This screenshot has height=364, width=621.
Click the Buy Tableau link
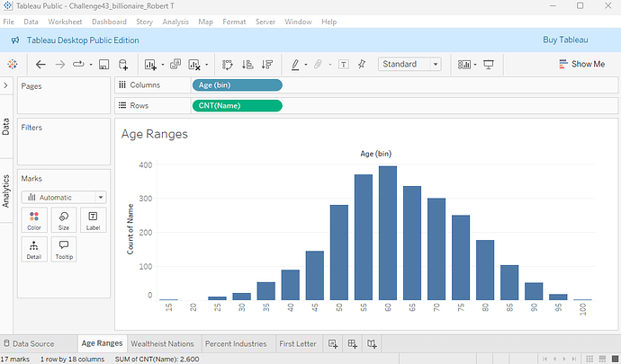[565, 40]
